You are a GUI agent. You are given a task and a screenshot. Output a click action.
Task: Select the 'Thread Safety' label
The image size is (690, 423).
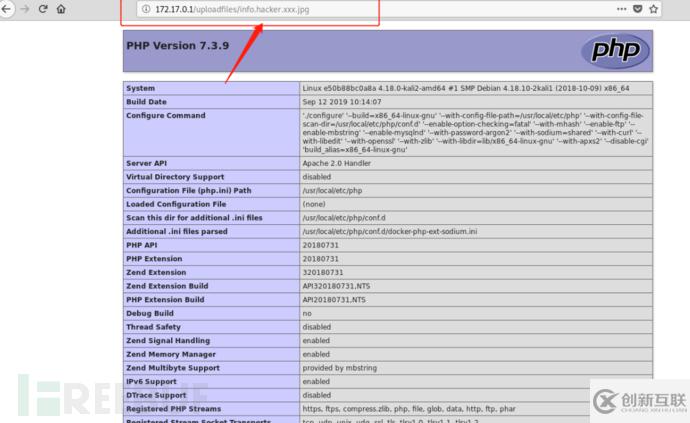click(153, 327)
